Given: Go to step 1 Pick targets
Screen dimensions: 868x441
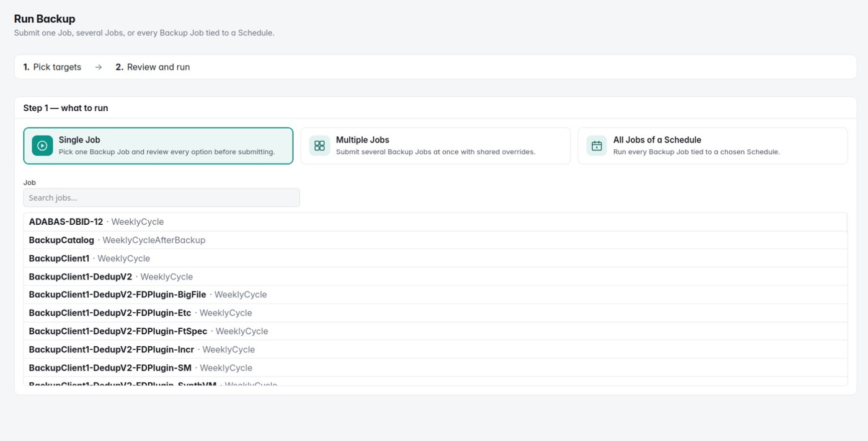Looking at the screenshot, I should (x=52, y=67).
